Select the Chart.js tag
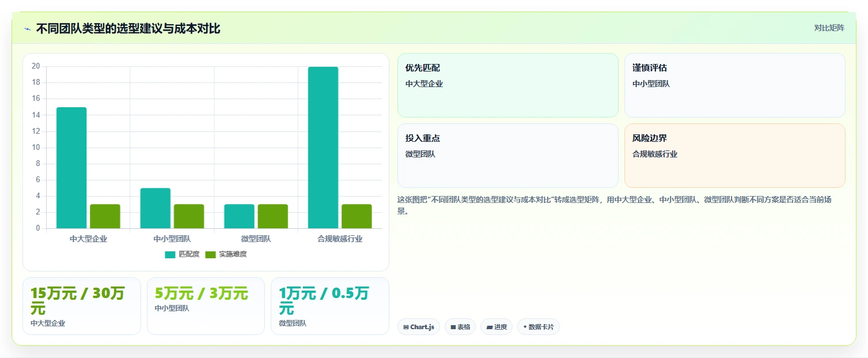 tap(419, 327)
